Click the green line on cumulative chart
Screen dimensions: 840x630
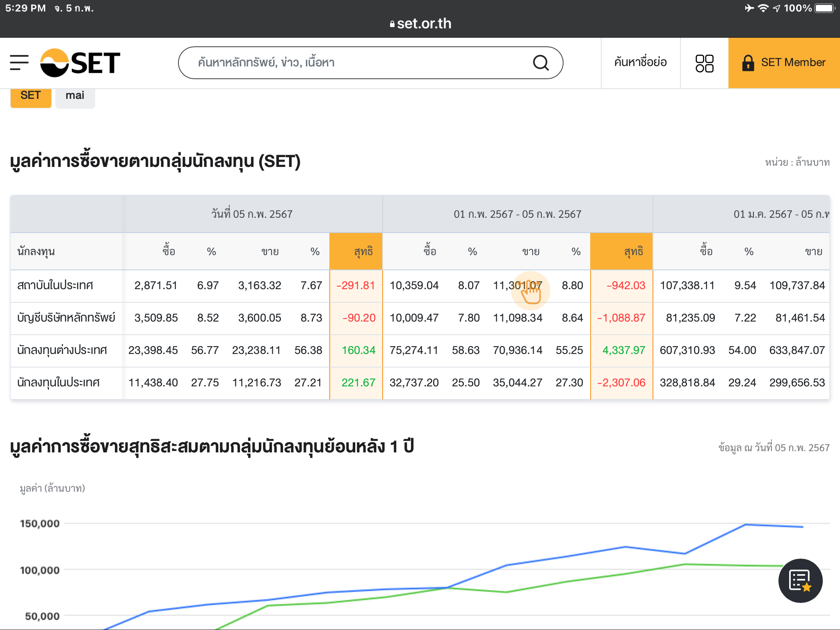[566, 582]
